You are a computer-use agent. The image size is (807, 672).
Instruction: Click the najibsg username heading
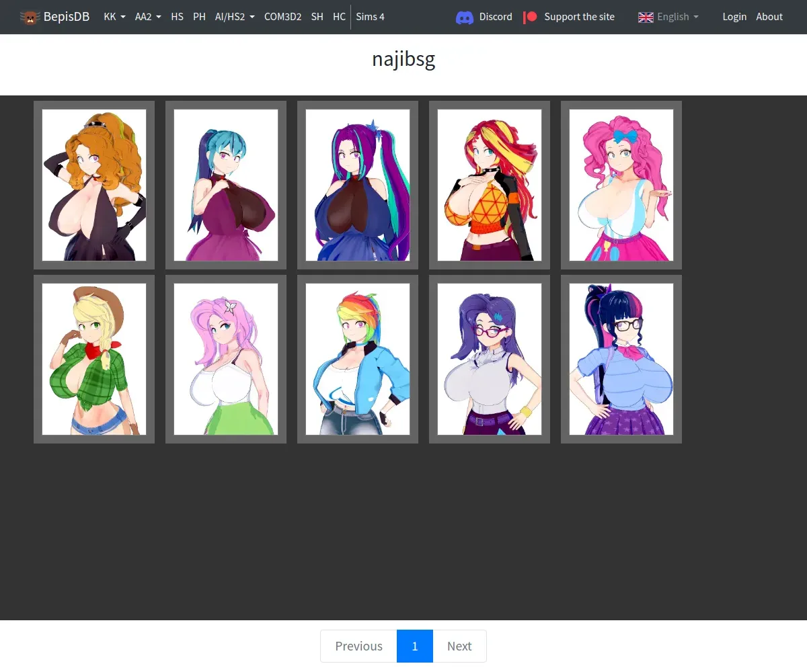(403, 60)
